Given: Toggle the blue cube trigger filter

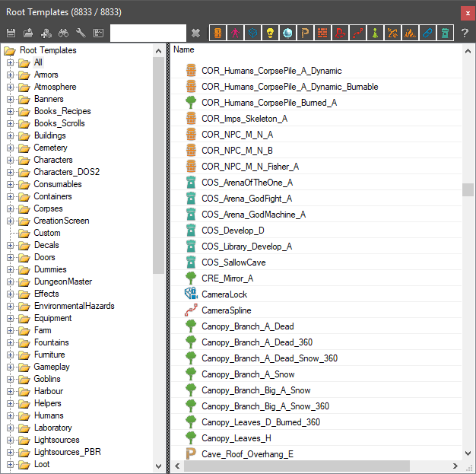Looking at the screenshot, I should [x=252, y=33].
